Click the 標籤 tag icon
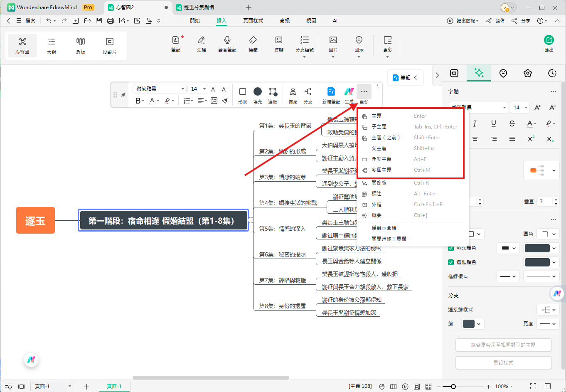This screenshot has height=392, width=566. [x=253, y=44]
